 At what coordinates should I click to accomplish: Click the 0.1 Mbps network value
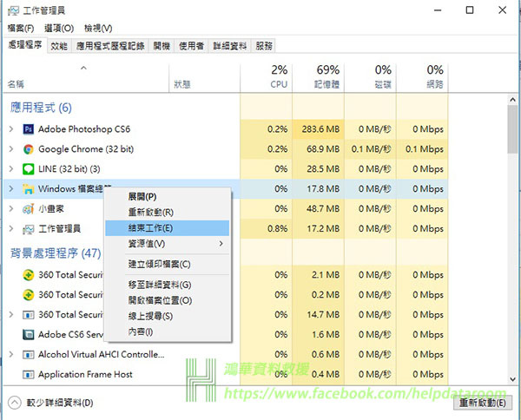point(425,149)
